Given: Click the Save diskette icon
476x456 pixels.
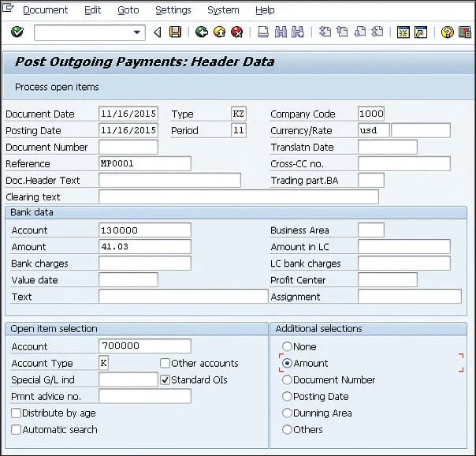Looking at the screenshot, I should pos(175,32).
